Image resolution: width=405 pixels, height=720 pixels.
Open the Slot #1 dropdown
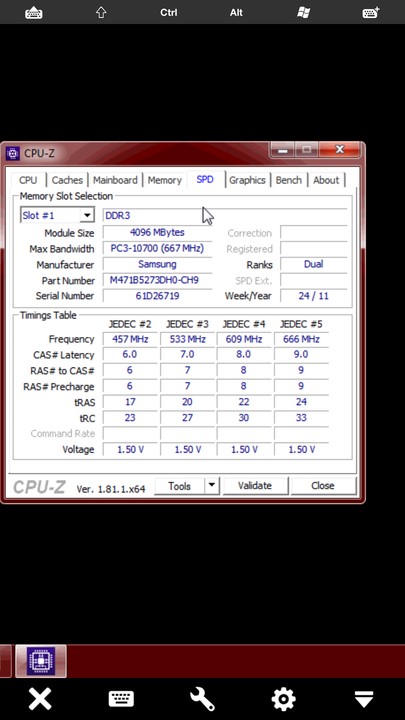click(57, 215)
